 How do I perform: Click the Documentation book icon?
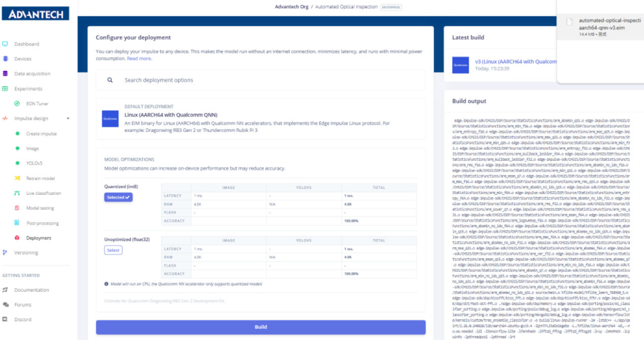click(x=5, y=290)
